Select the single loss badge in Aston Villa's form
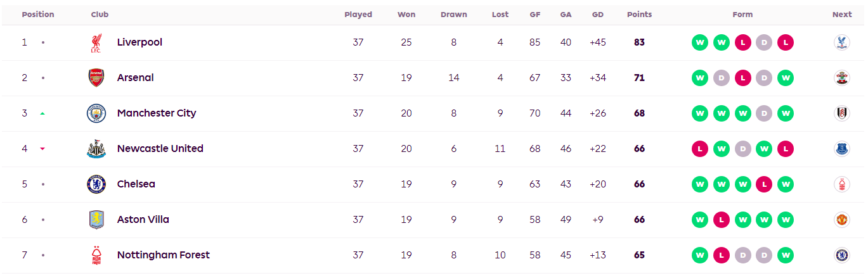This screenshot has height=278, width=868. click(x=722, y=220)
